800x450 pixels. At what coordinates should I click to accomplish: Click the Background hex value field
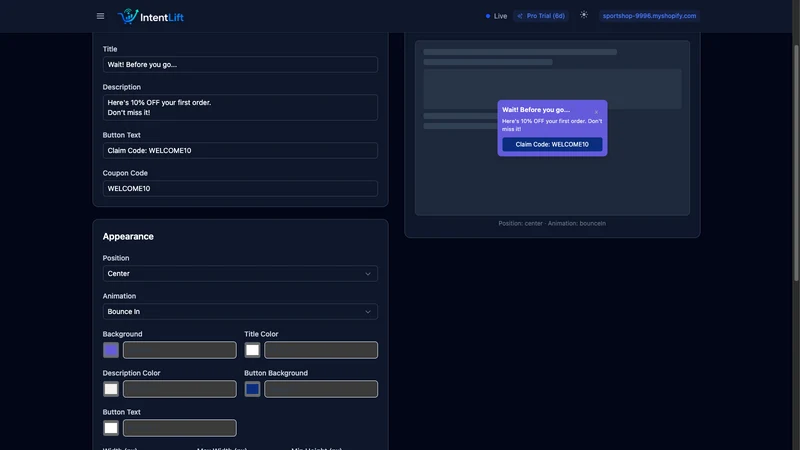click(x=180, y=350)
